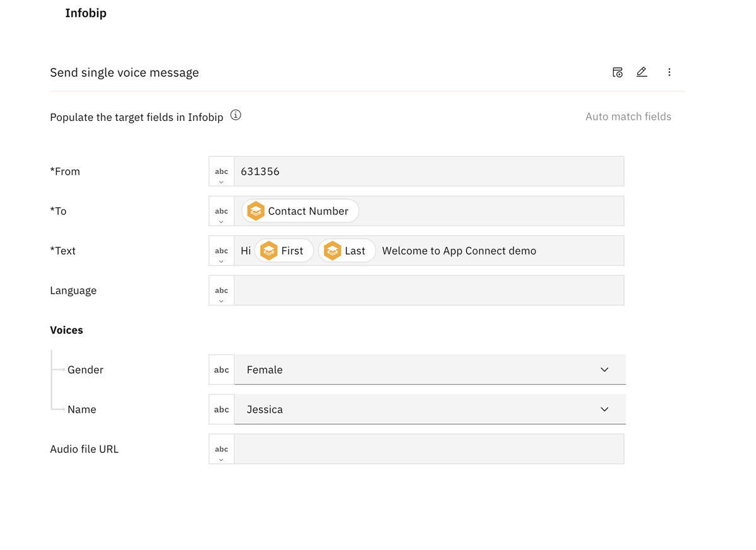
Task: Select the Send single voice message header
Action: coord(124,72)
